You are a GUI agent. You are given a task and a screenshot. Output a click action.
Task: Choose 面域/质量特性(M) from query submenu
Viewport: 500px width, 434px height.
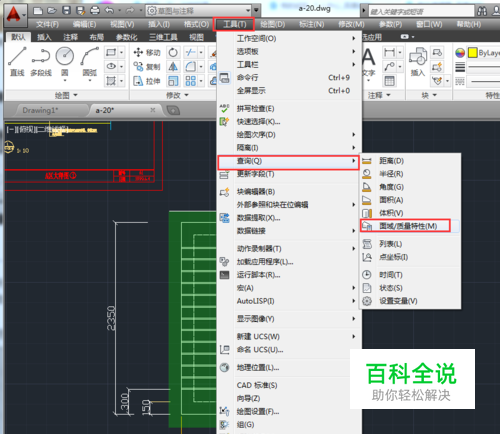coord(411,226)
